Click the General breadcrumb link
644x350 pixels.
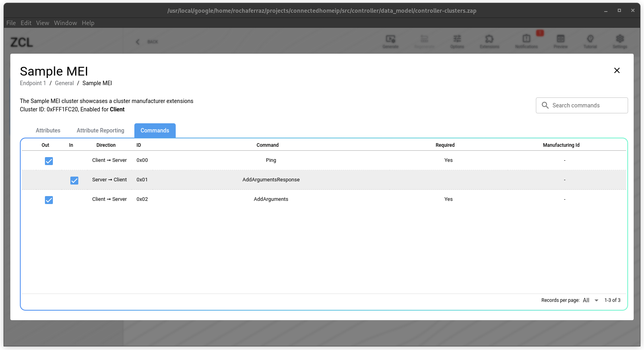tap(64, 83)
